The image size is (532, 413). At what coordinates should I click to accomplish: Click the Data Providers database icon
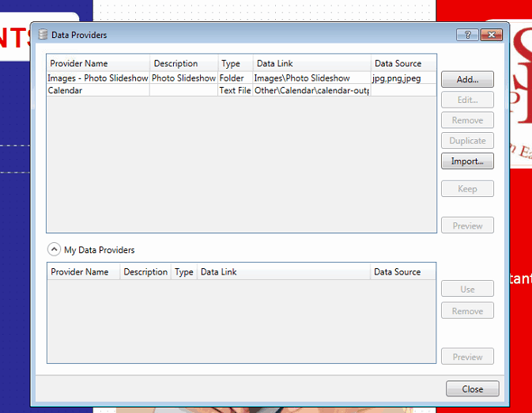coord(43,35)
